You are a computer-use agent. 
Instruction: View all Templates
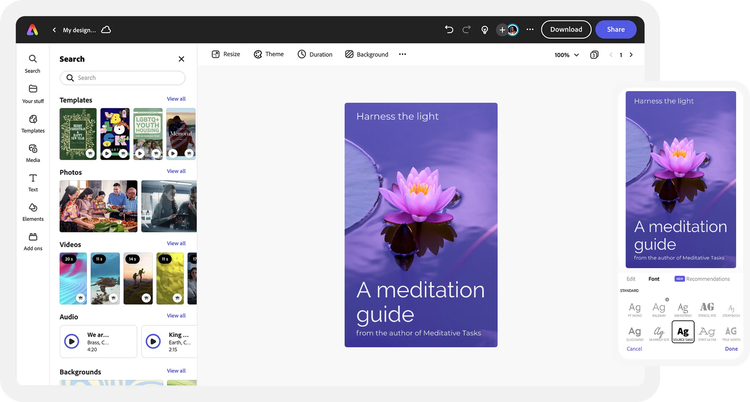[176, 99]
